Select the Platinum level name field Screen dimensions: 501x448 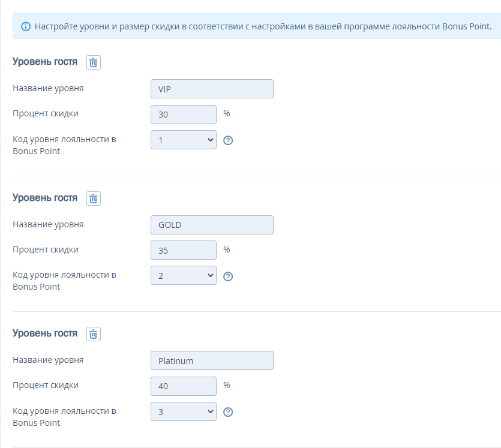coord(212,360)
